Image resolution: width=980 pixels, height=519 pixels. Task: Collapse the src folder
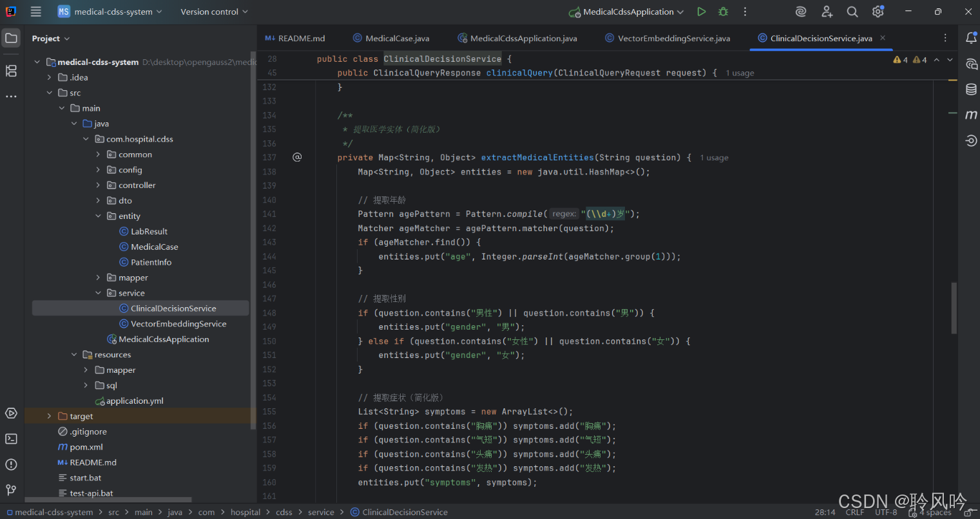click(49, 93)
